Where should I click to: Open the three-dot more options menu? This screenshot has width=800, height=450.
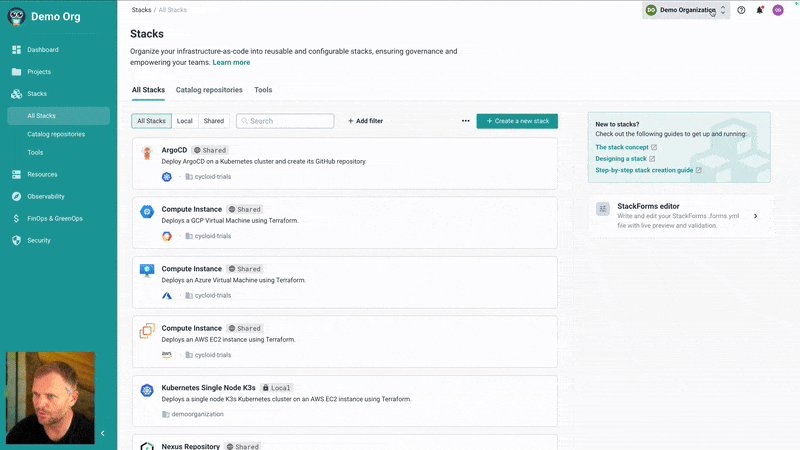click(x=465, y=121)
